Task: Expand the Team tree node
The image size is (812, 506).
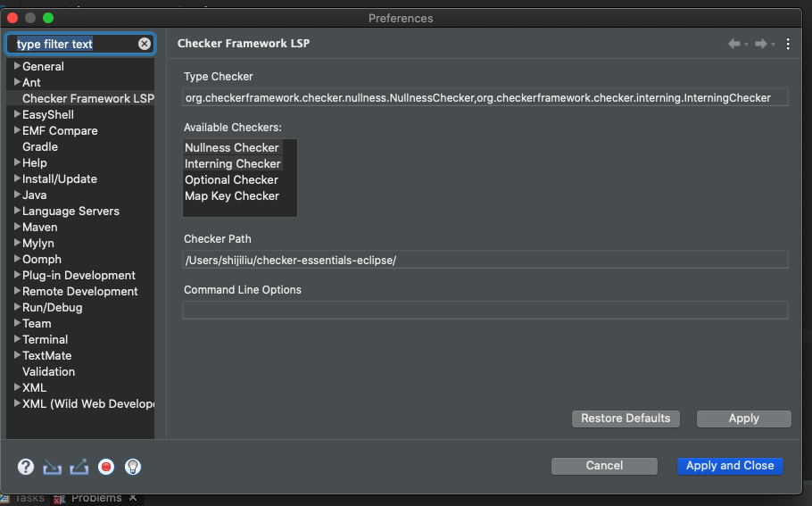Action: [x=17, y=323]
